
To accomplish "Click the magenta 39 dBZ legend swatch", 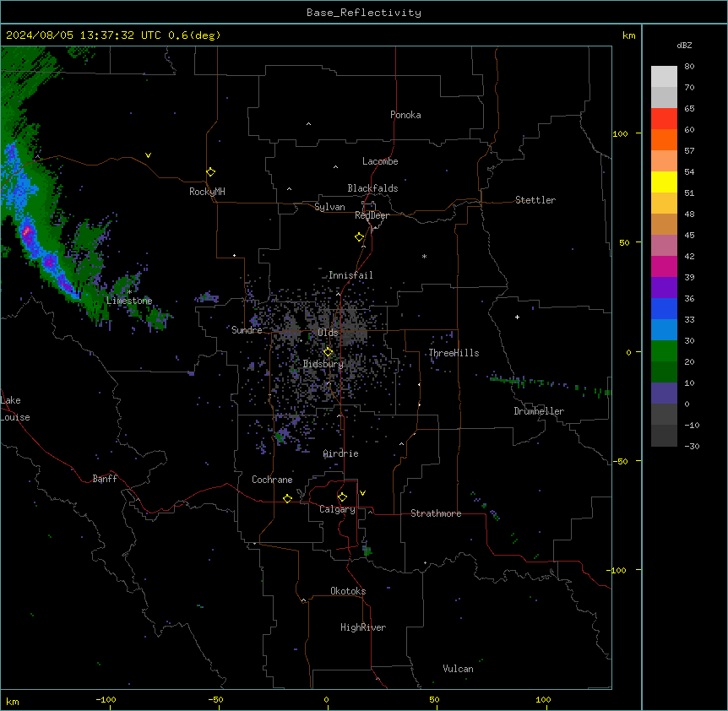I will tap(664, 266).
